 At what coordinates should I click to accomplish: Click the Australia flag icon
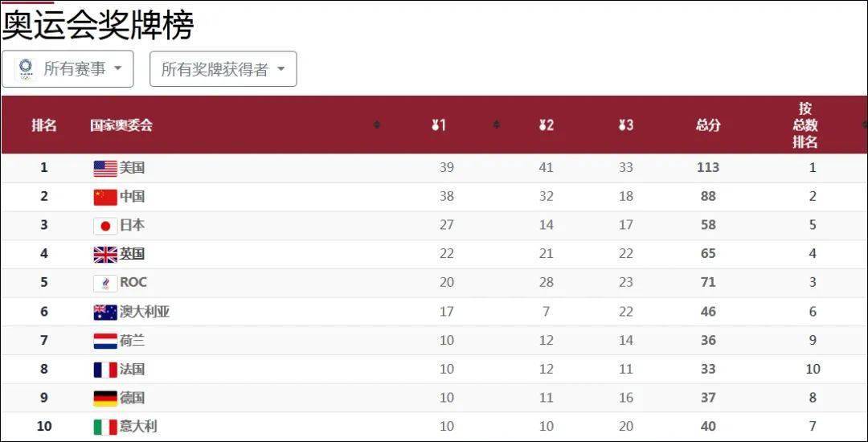[x=105, y=312]
